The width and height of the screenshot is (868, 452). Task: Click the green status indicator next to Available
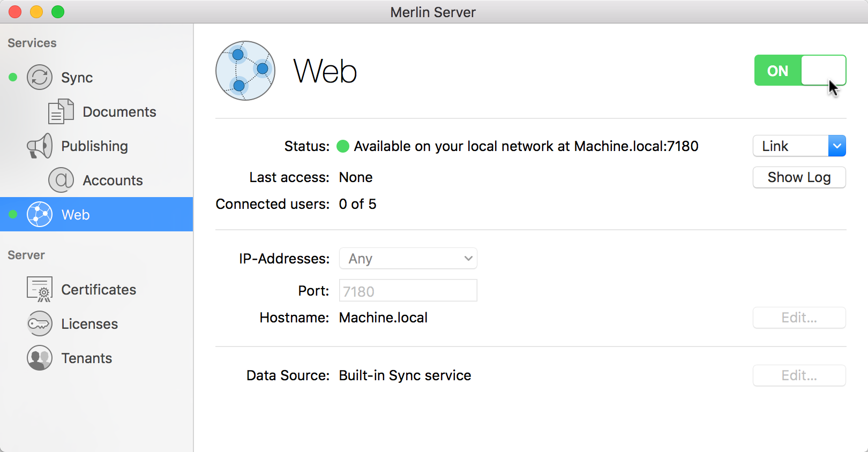[x=343, y=146]
